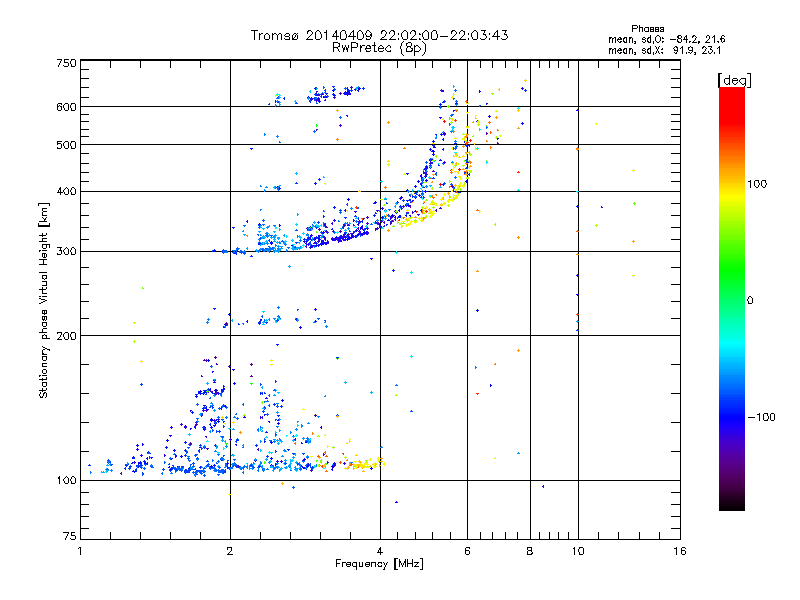The height and width of the screenshot is (600, 800).
Task: Click the colorbar tick label '-100'
Action: point(761,417)
